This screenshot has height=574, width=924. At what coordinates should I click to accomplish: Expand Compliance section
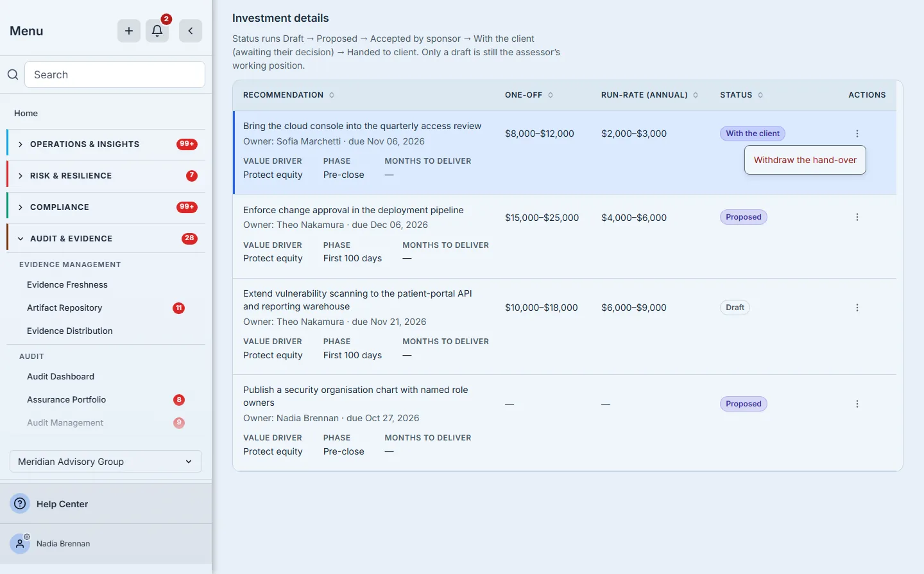106,207
